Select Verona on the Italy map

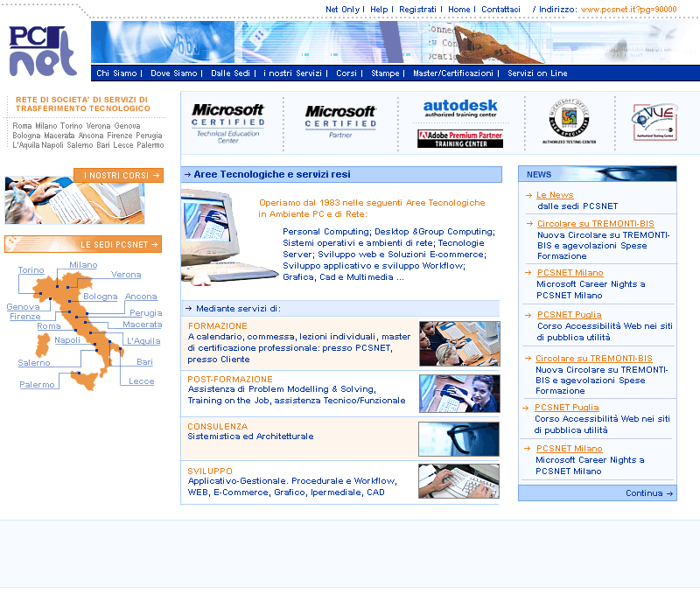tap(126, 275)
